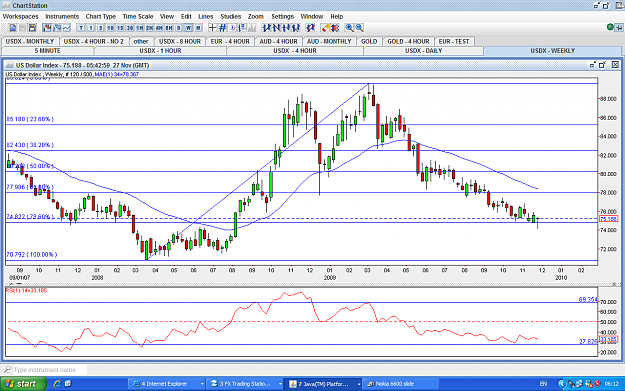
Task: Pick the first trend line drawing tool
Action: click(266, 28)
